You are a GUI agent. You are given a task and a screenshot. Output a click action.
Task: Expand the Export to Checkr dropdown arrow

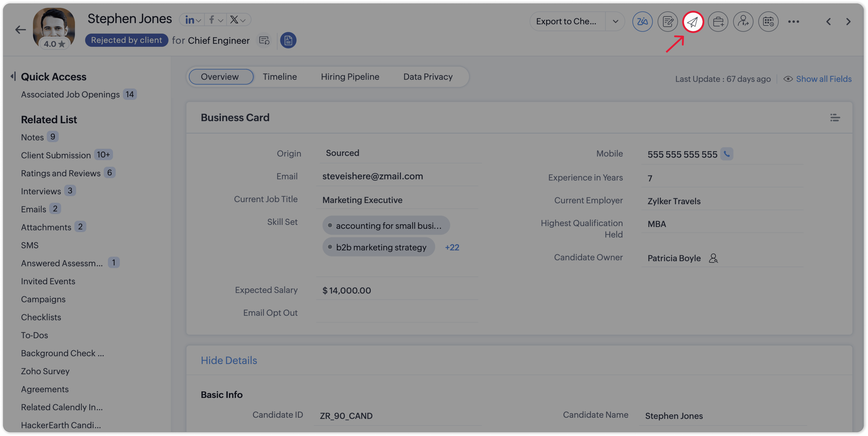tap(615, 22)
